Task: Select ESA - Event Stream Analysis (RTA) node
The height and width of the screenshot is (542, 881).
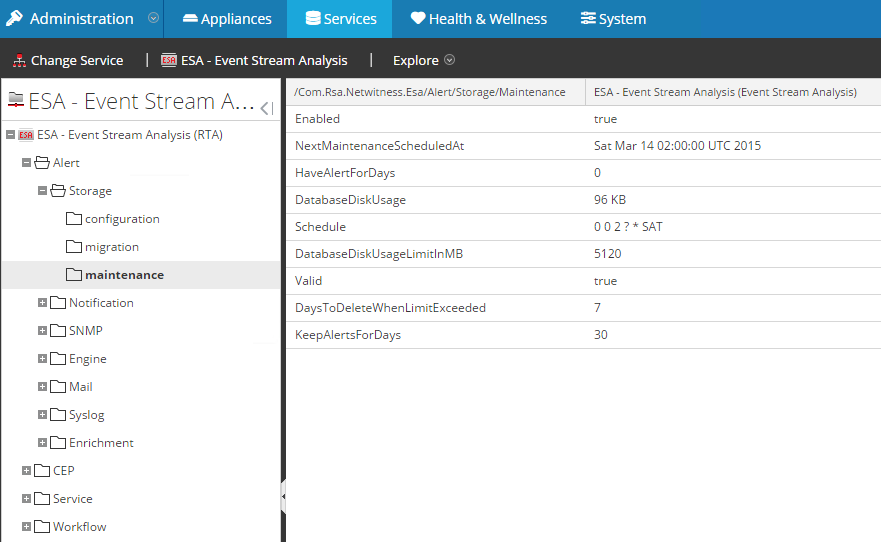Action: [130, 135]
